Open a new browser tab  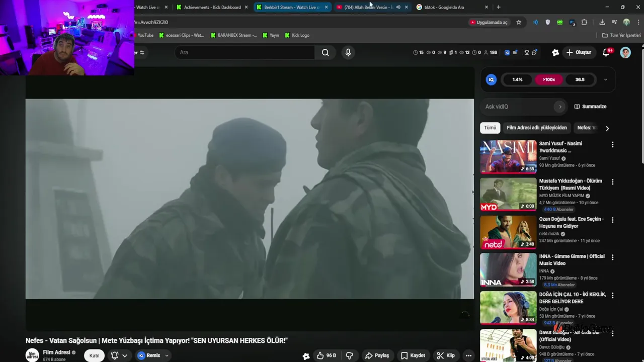click(x=499, y=7)
